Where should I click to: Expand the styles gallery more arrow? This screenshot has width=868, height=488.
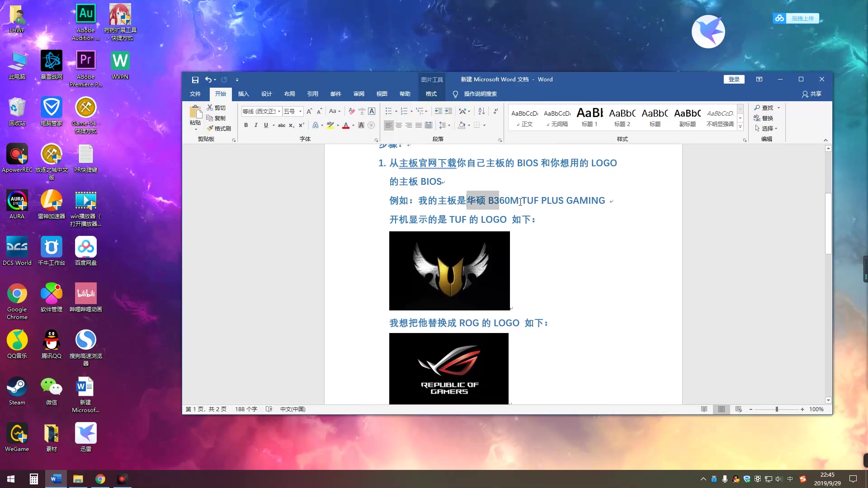[741, 127]
